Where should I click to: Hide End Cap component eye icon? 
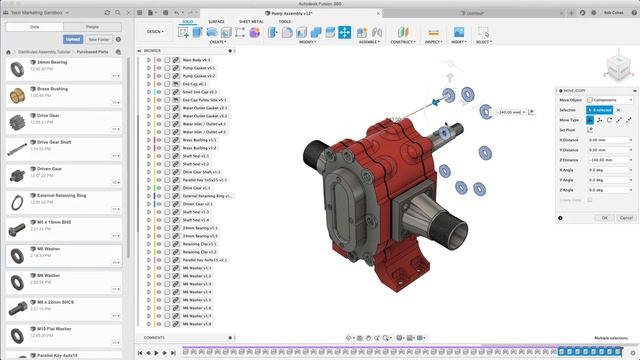coord(159,84)
